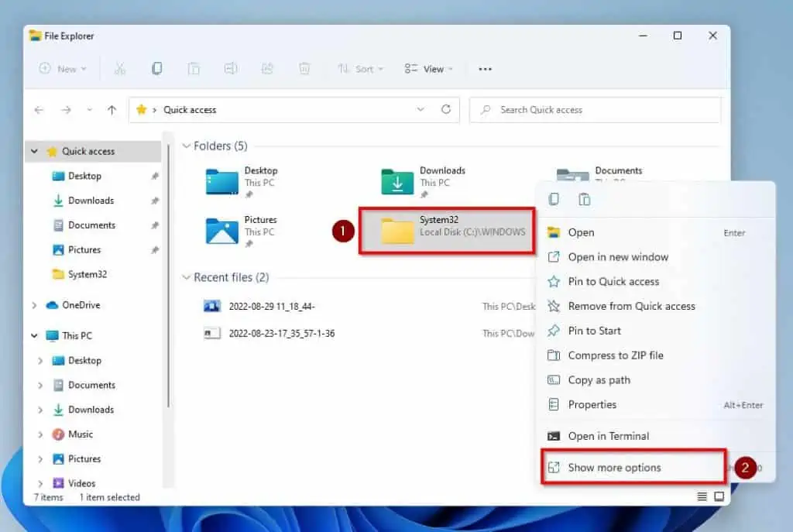Click the Cut scissors icon in the toolbar
Screen dimensions: 793x532
(x=120, y=69)
